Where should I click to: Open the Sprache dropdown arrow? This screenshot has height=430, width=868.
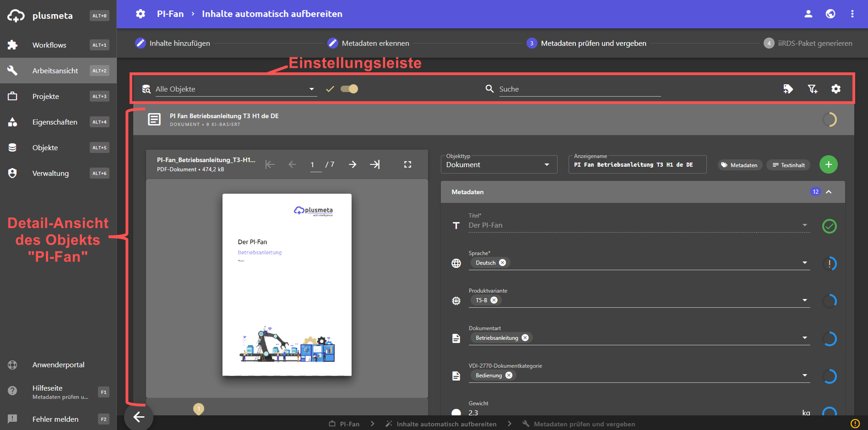[805, 262]
